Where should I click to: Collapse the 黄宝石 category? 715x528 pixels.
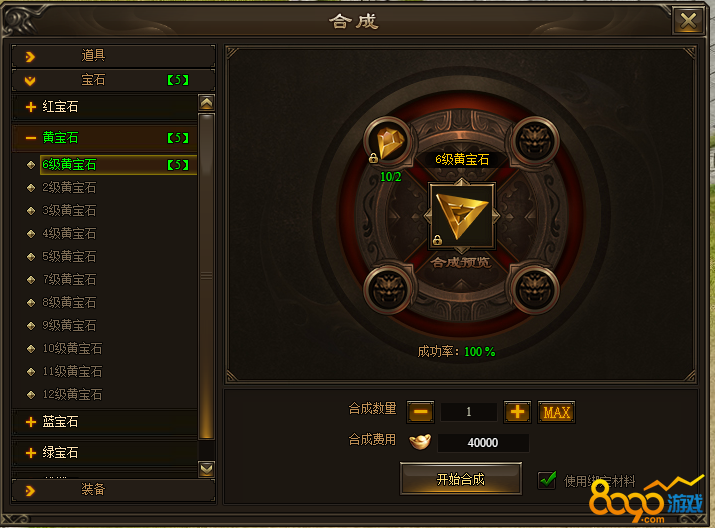tap(105, 138)
